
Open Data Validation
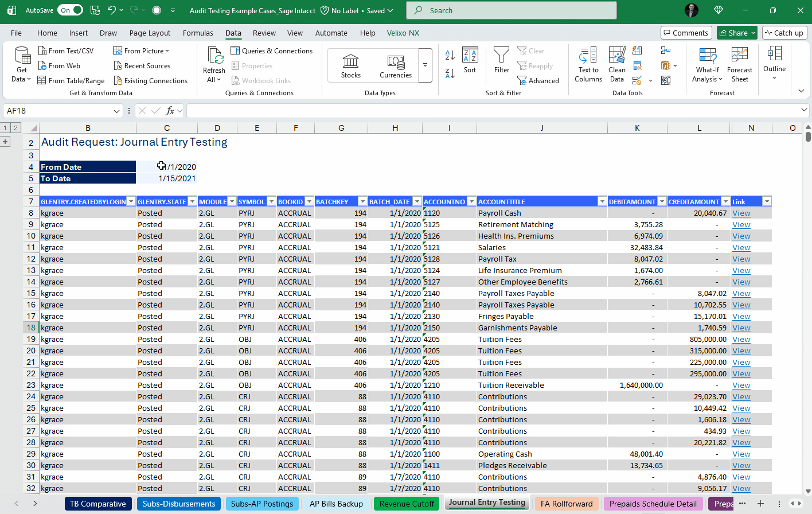pos(637,80)
